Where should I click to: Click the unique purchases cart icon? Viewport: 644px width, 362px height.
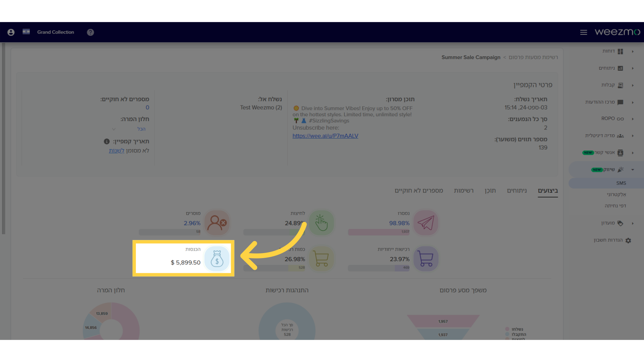tap(426, 258)
